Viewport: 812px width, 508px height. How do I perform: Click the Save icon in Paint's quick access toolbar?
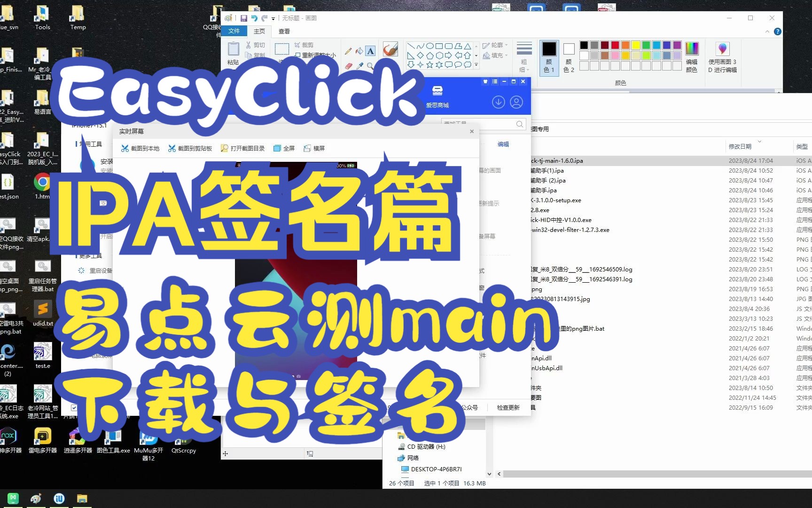click(x=243, y=18)
